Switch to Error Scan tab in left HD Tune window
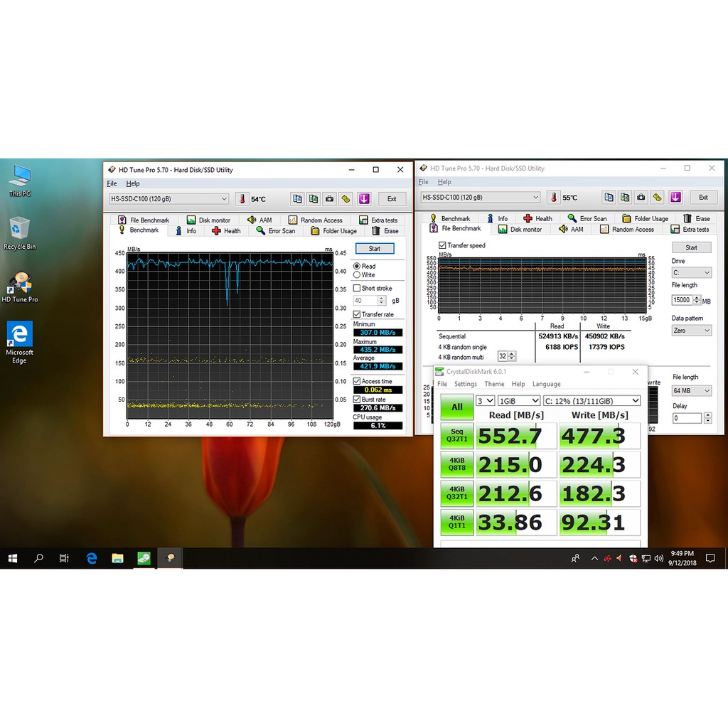This screenshot has height=728, width=728. (x=276, y=231)
